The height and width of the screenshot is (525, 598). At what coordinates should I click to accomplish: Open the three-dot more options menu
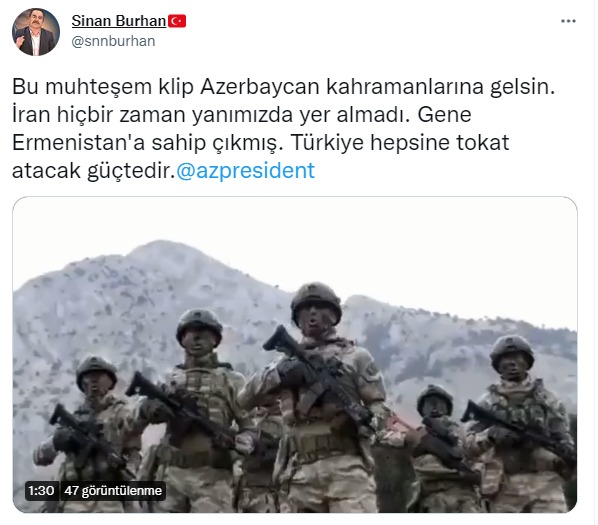(568, 21)
